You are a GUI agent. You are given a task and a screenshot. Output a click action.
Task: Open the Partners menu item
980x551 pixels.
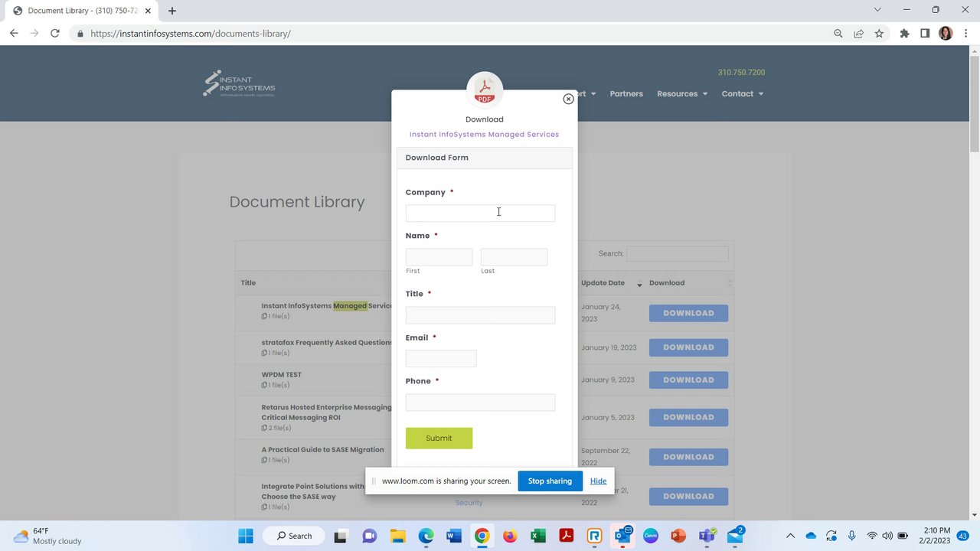[626, 93]
